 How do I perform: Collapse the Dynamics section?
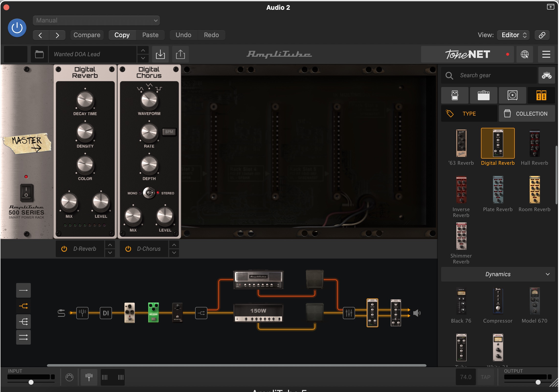498,274
